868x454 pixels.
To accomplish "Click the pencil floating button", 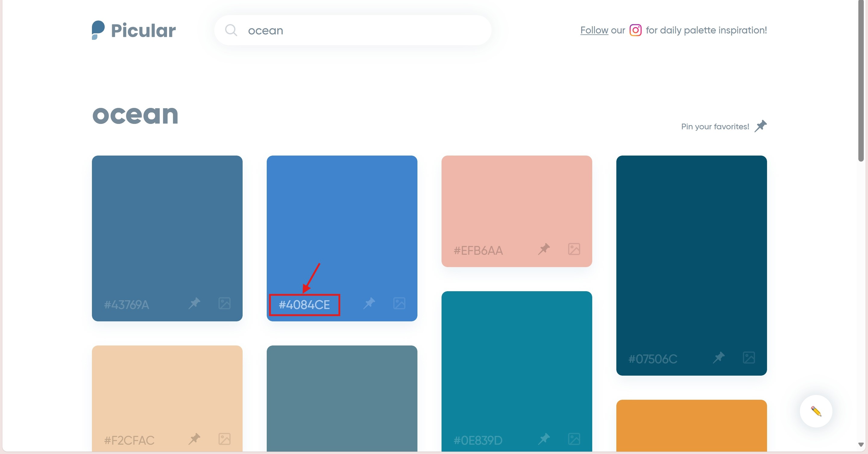I will [x=816, y=411].
